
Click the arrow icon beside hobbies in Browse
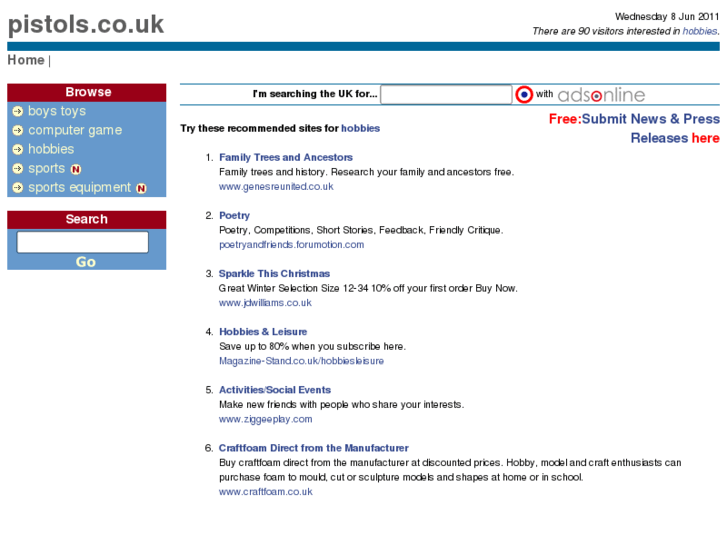pyautogui.click(x=18, y=149)
